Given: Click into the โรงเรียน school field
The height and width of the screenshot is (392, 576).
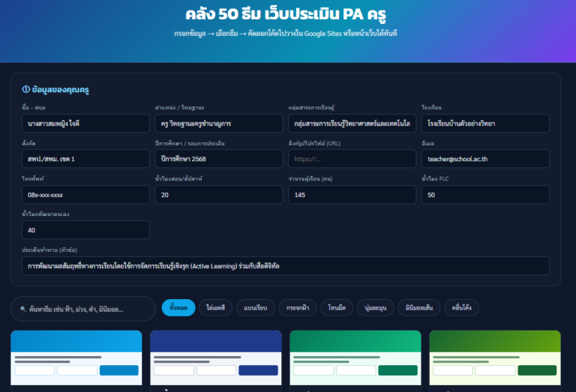Looking at the screenshot, I should (485, 124).
